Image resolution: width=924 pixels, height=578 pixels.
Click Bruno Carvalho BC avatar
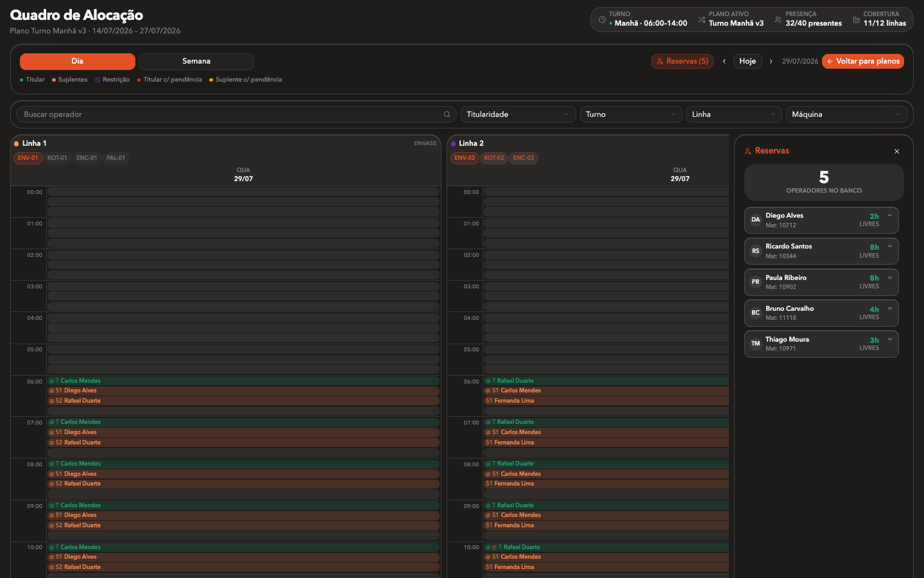pos(756,313)
